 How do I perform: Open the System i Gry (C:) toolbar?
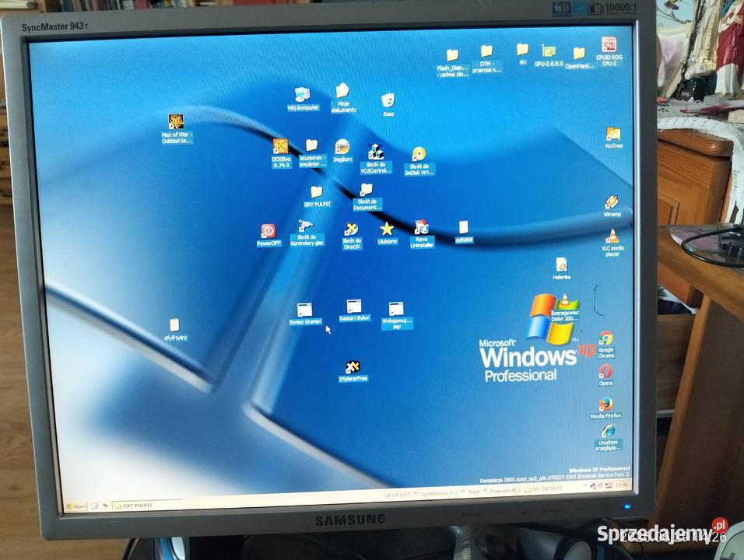pos(440,493)
